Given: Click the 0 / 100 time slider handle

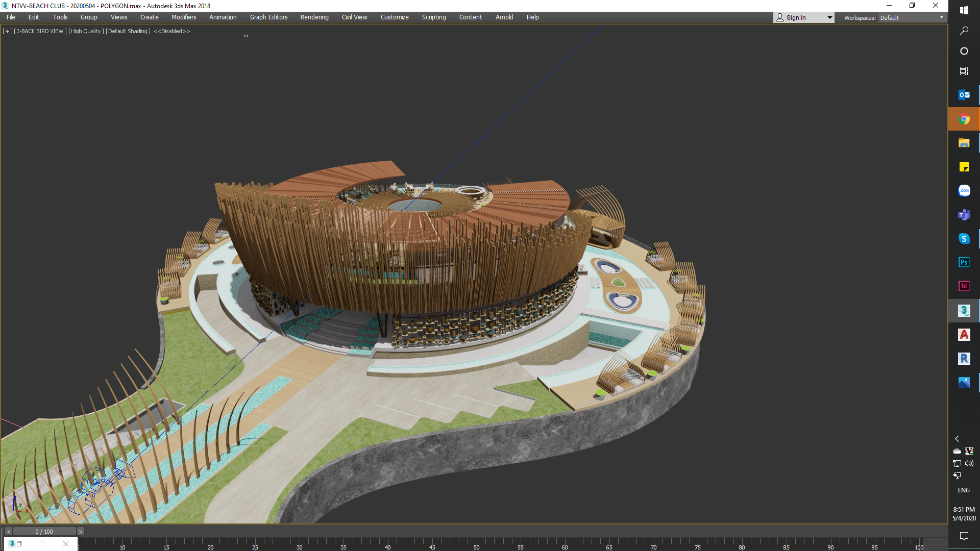Looking at the screenshot, I should click(x=44, y=532).
